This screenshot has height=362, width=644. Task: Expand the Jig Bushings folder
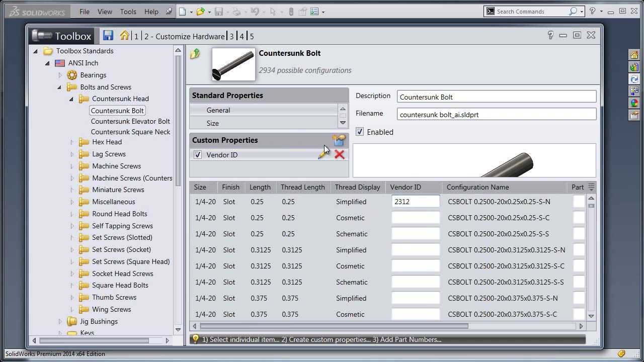[x=60, y=321]
